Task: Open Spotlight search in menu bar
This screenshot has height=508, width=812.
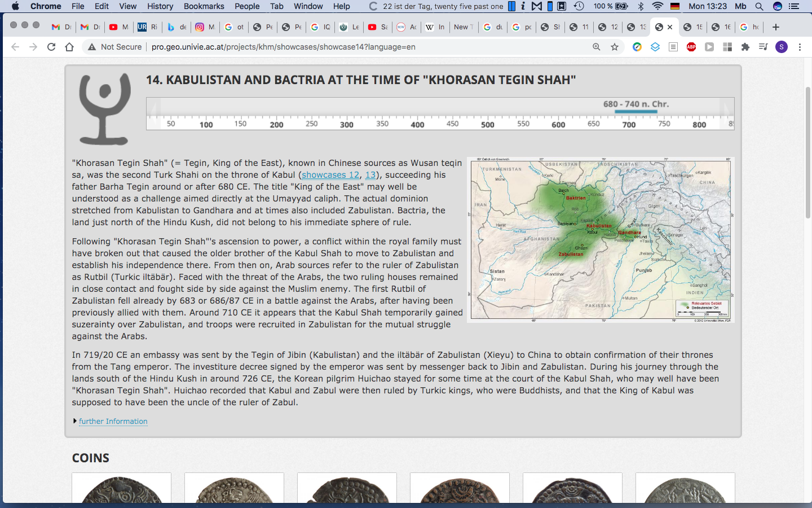Action: tap(760, 6)
